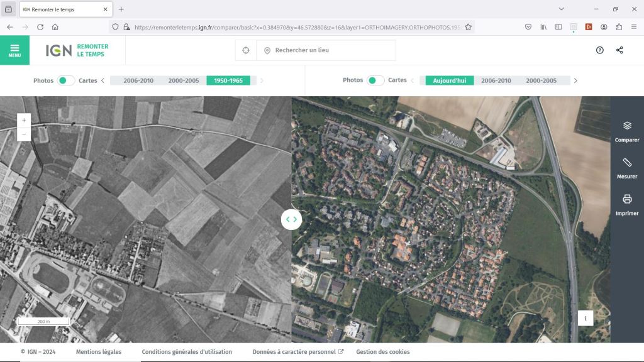Open Mentions légales link

99,352
